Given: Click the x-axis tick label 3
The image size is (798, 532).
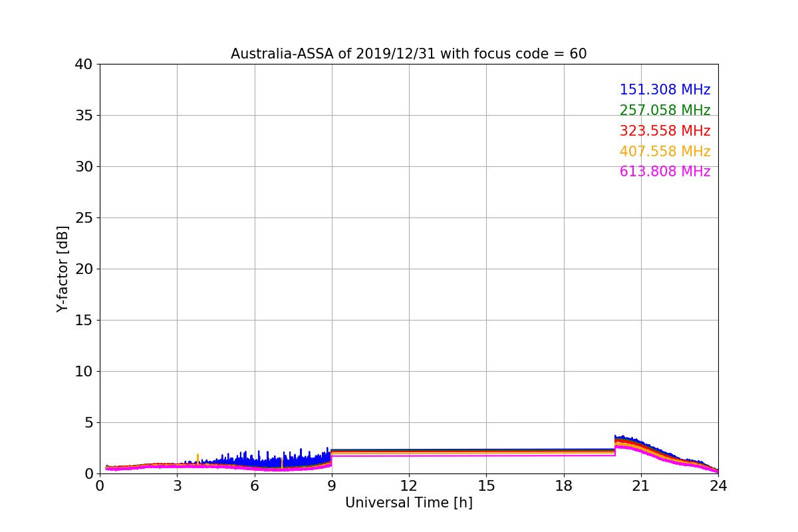Looking at the screenshot, I should (x=177, y=486).
